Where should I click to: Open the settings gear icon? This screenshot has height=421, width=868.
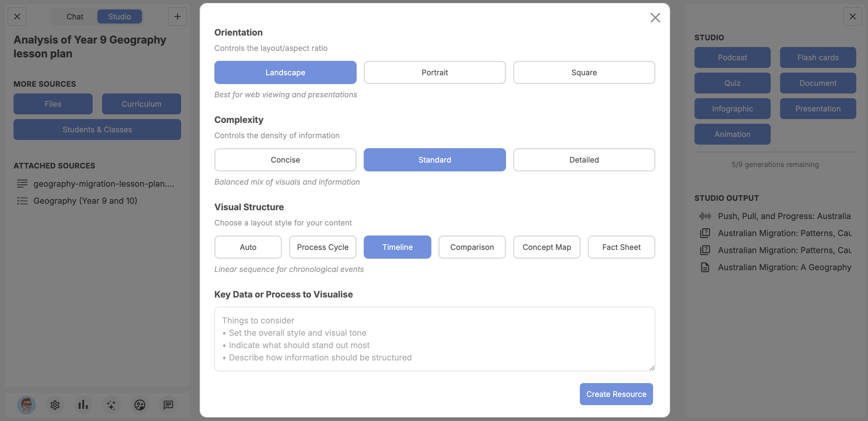pos(55,405)
